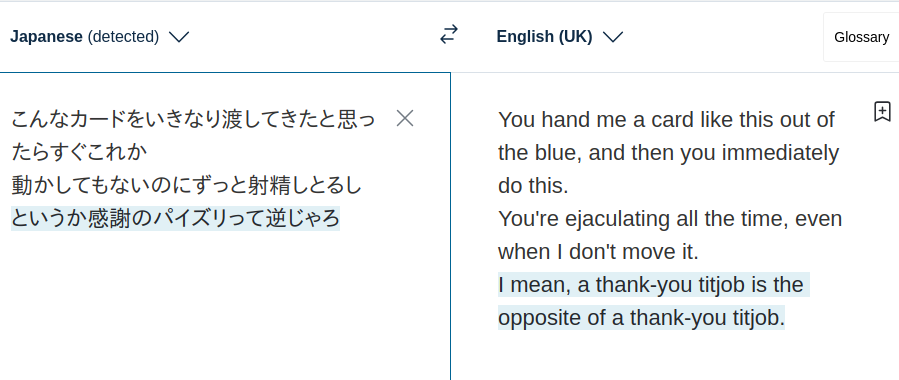
Task: Click the source line starting with こんなカード
Action: coord(193,120)
